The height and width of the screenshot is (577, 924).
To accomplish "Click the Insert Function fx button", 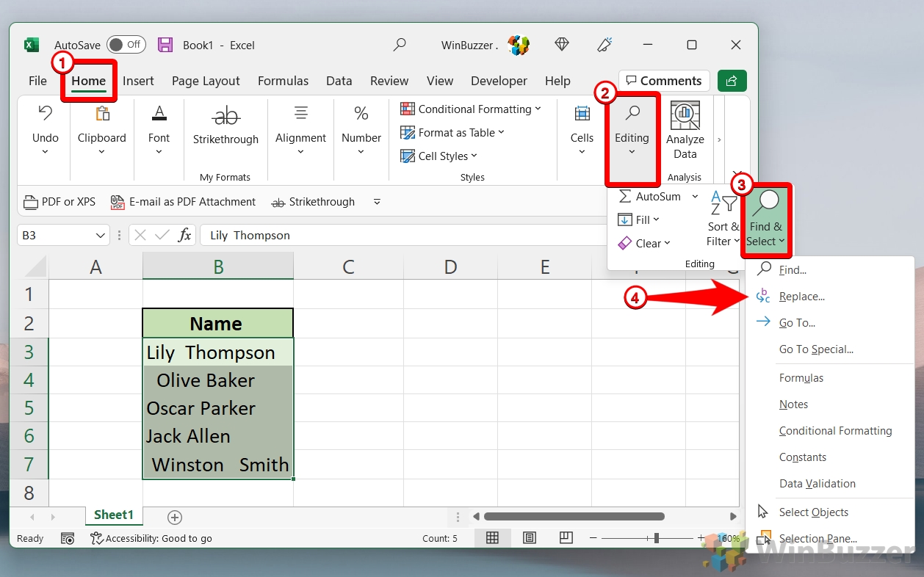I will click(185, 236).
